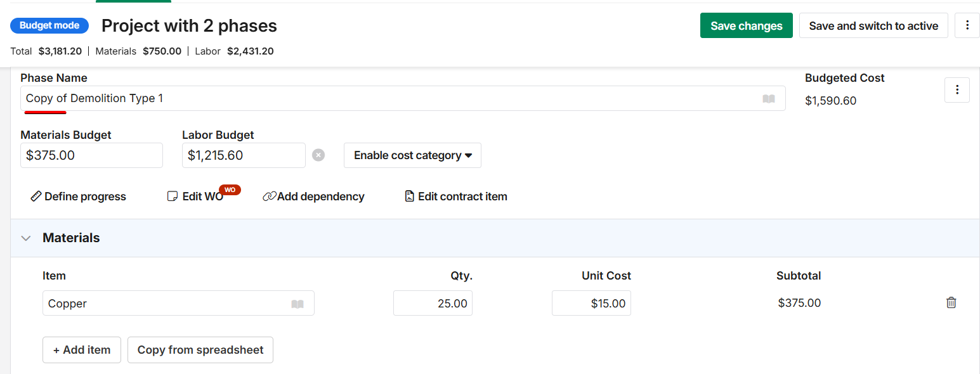Click the Materials section header
The height and width of the screenshot is (374, 980).
(x=71, y=238)
